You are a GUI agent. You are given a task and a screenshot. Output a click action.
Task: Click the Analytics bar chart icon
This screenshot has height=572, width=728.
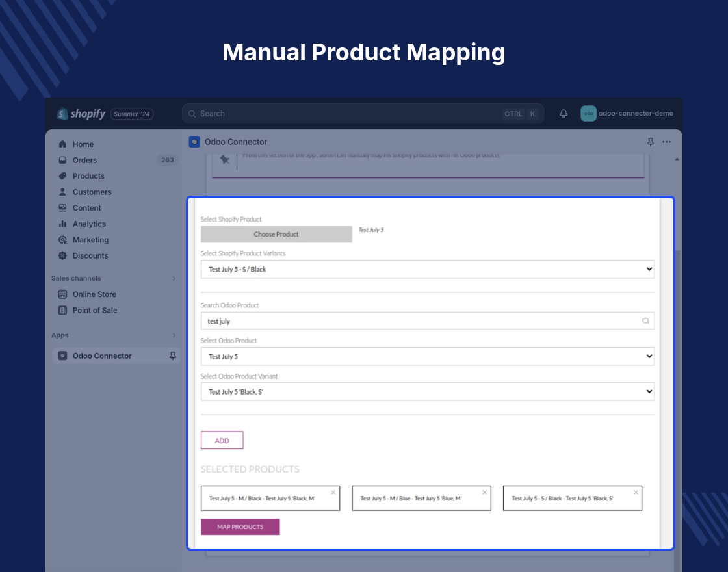point(62,224)
